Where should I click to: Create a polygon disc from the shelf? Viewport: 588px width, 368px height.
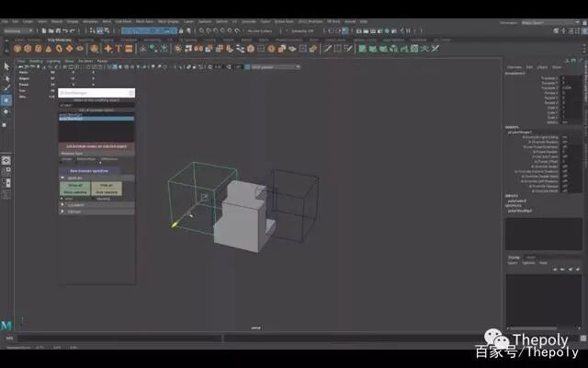(x=80, y=49)
